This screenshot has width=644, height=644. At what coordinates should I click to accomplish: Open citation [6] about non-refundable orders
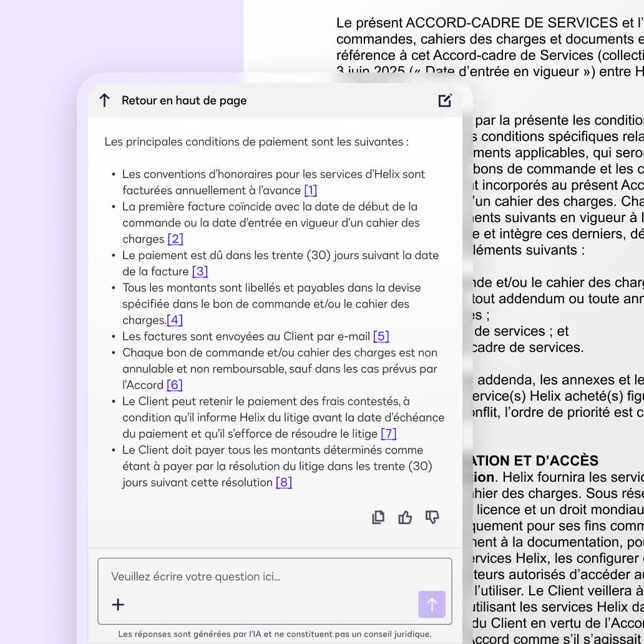coord(173,385)
